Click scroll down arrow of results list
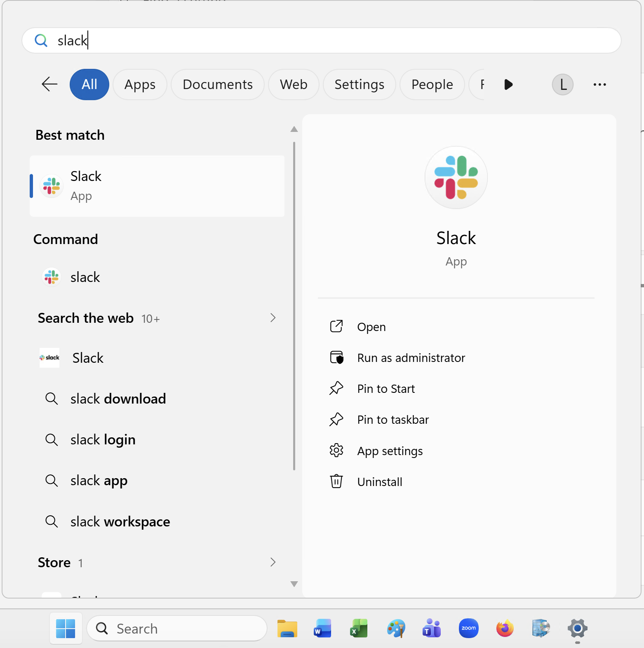Image resolution: width=644 pixels, height=648 pixels. point(294,584)
